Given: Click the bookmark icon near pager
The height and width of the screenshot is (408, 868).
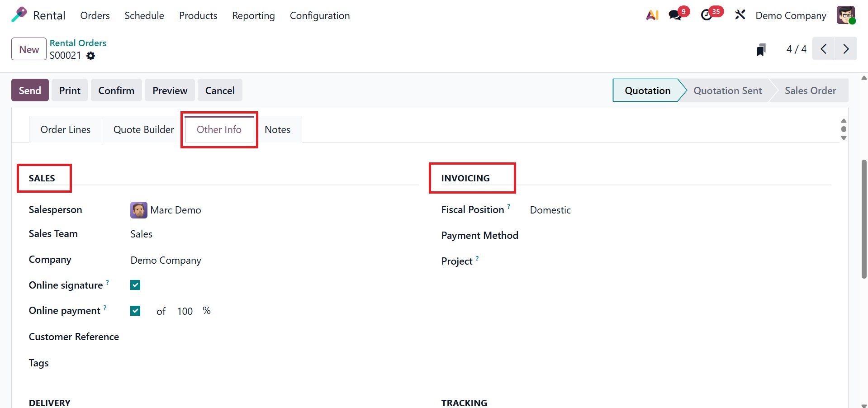Looking at the screenshot, I should (761, 49).
